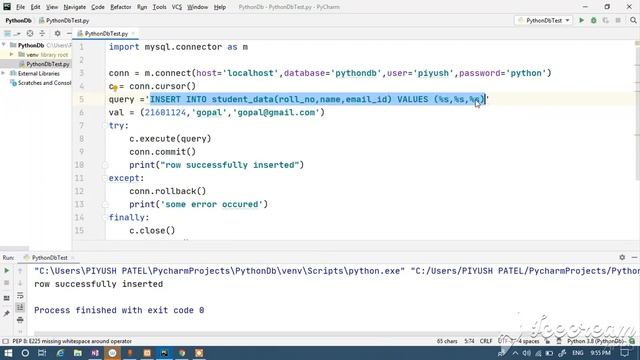Open Run panel settings gear

coord(622,257)
